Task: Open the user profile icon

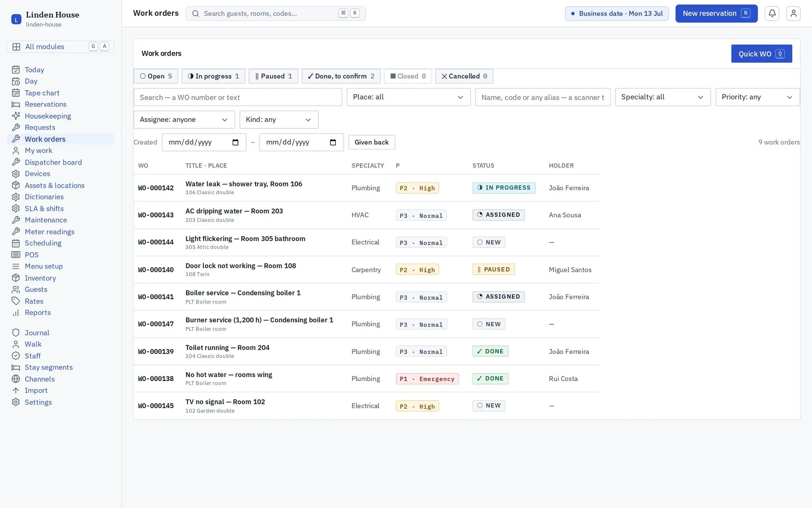Action: (793, 13)
